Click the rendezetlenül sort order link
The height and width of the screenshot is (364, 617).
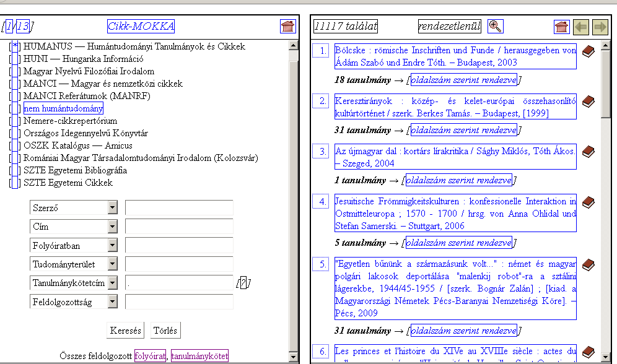pyautogui.click(x=449, y=27)
